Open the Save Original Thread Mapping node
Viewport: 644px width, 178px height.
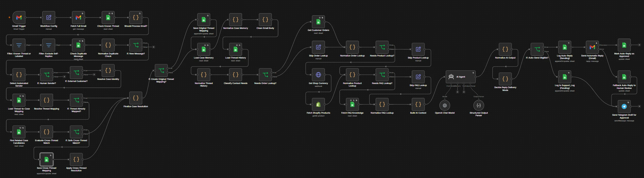[x=203, y=20]
